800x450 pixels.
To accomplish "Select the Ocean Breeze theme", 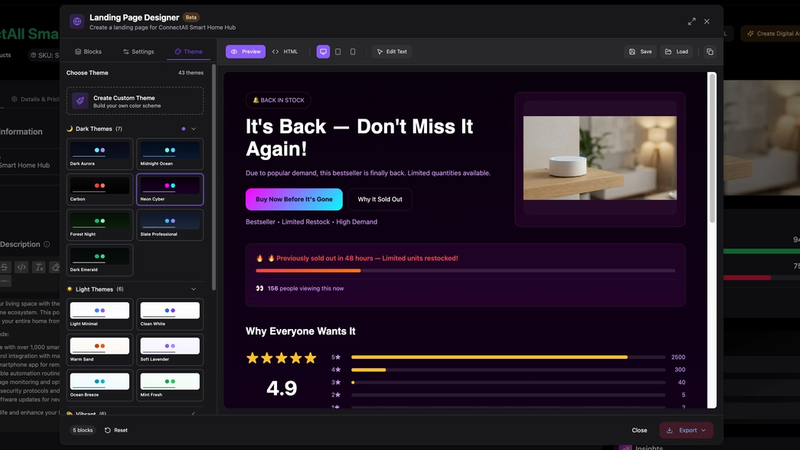I will tap(99, 385).
